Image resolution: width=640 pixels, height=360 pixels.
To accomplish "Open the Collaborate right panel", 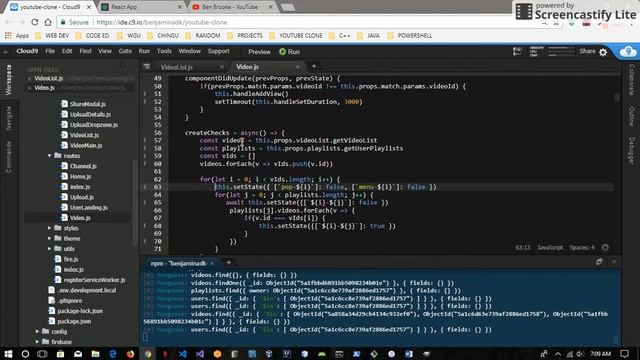I will 631,80.
